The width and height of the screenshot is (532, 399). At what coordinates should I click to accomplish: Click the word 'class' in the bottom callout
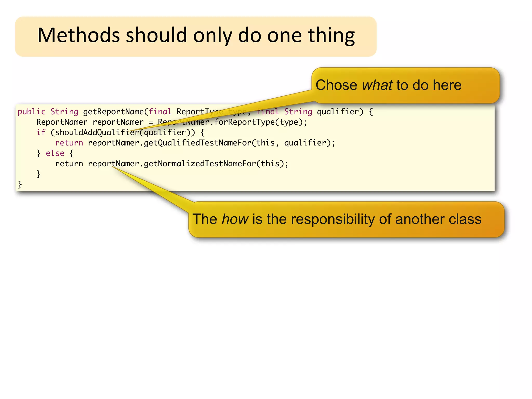click(465, 220)
